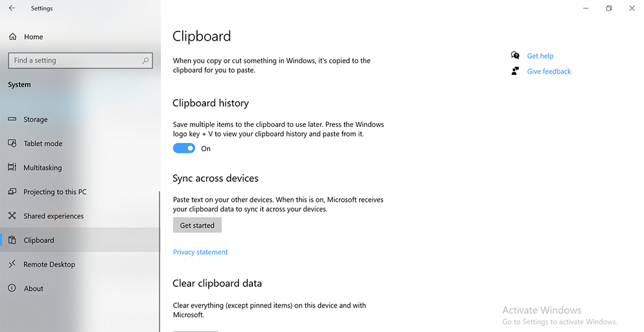Image resolution: width=644 pixels, height=332 pixels.
Task: Open the Clipboard settings page item
Action: [80, 240]
